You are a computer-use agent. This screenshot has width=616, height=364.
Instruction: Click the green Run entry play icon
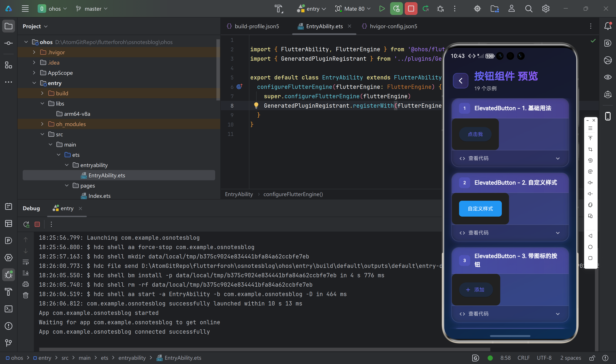coord(382,9)
